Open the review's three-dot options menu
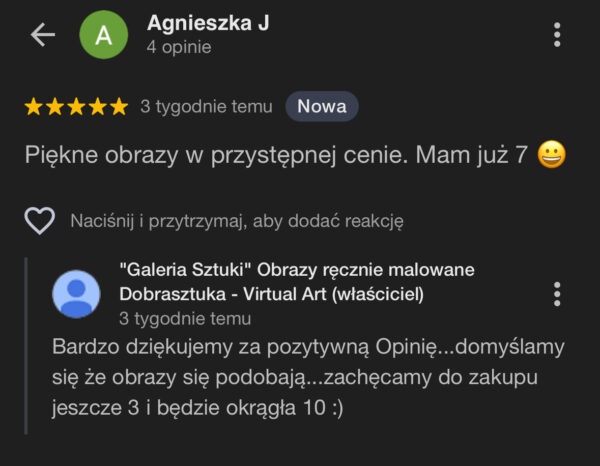This screenshot has height=466, width=600. pos(557,35)
